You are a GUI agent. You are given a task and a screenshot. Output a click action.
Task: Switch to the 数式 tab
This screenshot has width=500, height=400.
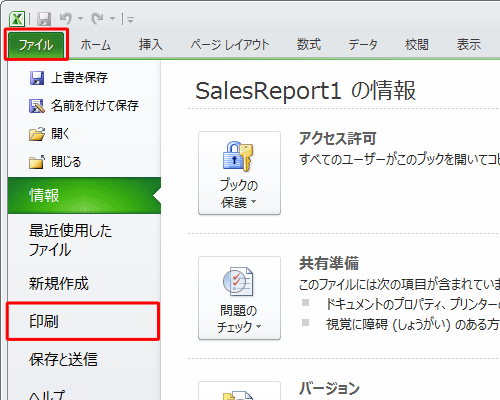[x=309, y=45]
